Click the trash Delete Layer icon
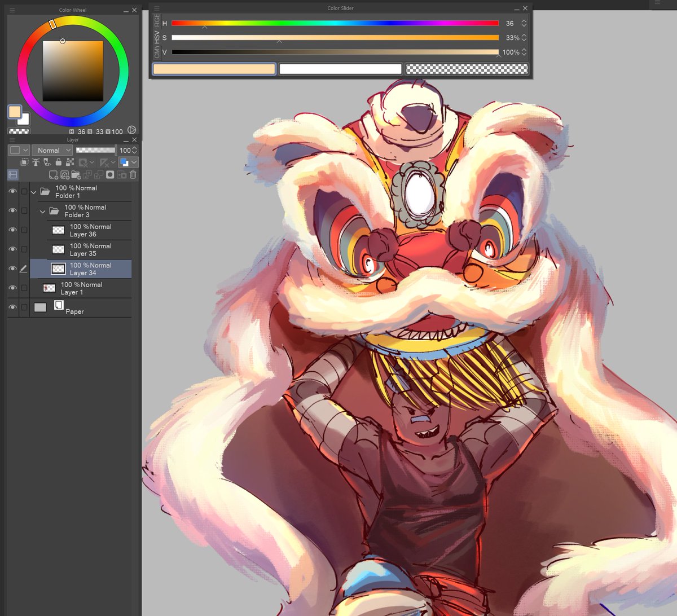Viewport: 677px width, 616px height. (x=133, y=175)
